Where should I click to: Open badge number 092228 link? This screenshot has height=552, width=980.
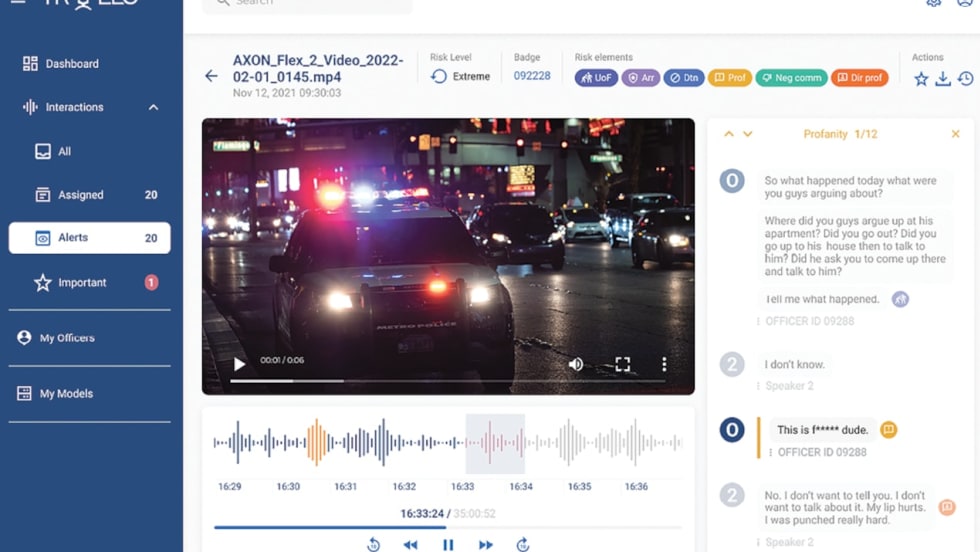[532, 76]
